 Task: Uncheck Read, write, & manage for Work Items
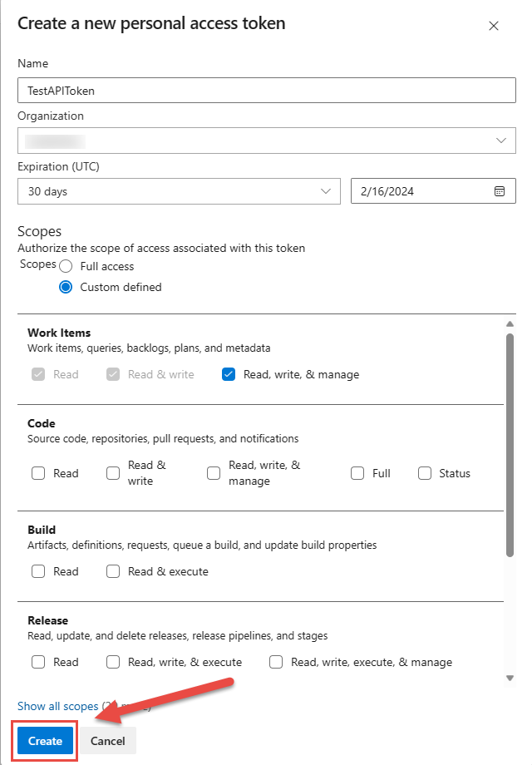pos(228,374)
